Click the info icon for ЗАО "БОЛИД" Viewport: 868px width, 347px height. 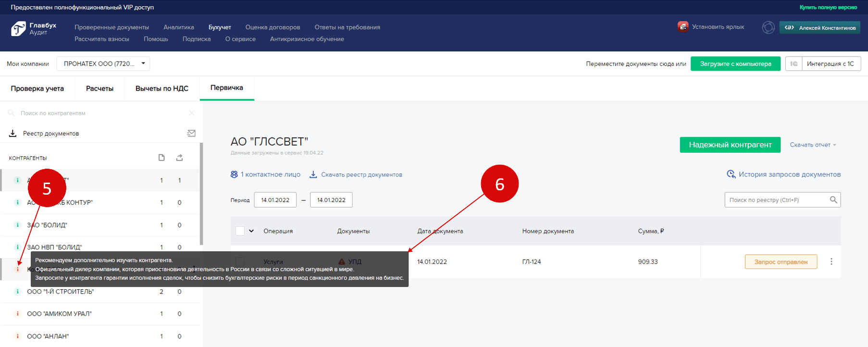tap(18, 225)
